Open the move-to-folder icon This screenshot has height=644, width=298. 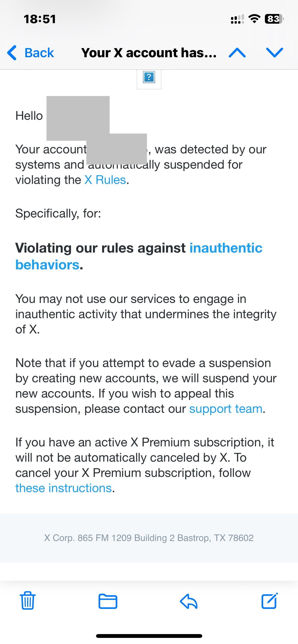[x=108, y=601]
